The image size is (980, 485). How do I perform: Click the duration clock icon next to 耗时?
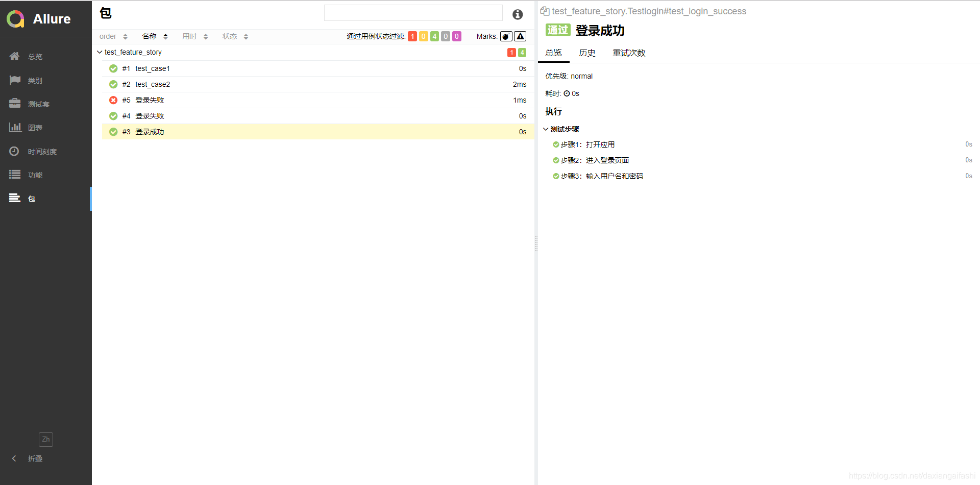567,93
